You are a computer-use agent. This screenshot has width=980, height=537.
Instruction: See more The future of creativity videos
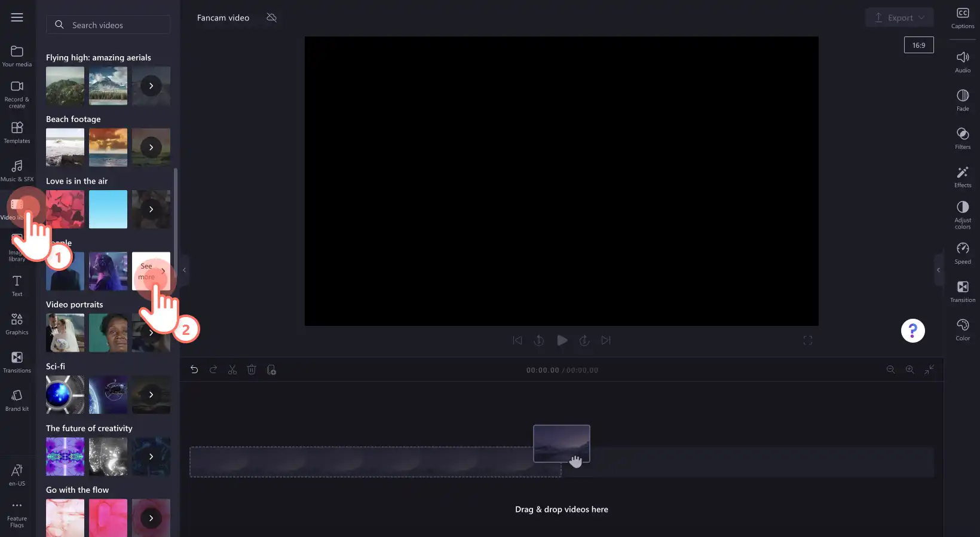point(151,456)
